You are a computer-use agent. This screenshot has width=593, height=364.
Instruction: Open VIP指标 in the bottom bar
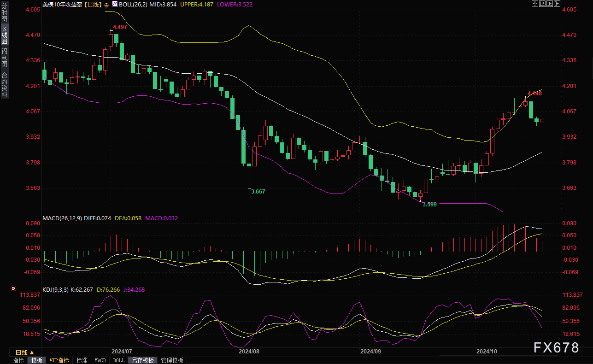[59, 360]
